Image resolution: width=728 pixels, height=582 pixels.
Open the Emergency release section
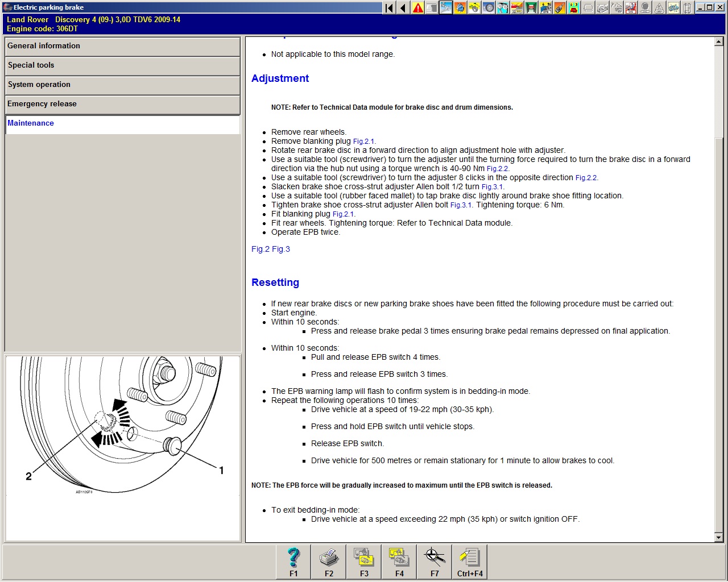pos(122,104)
